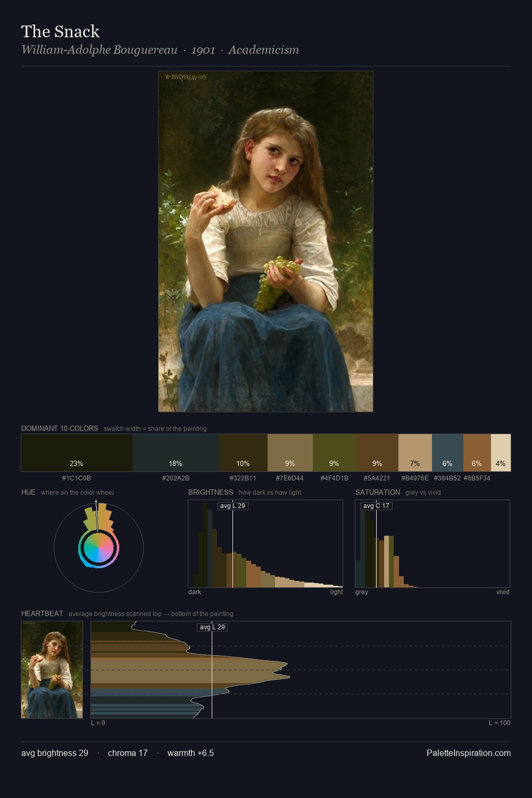Click the hex code #B4976E text
This screenshot has height=798, width=532.
[x=415, y=478]
